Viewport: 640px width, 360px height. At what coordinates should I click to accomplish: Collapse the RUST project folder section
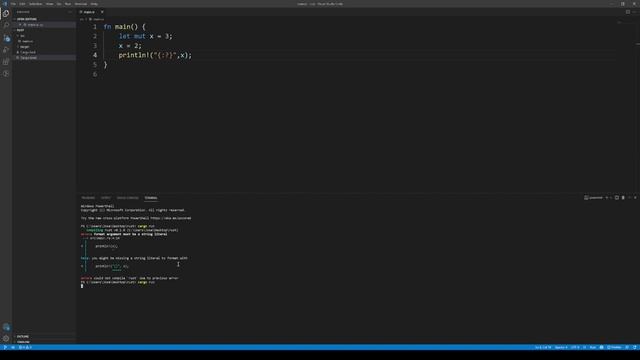20,30
